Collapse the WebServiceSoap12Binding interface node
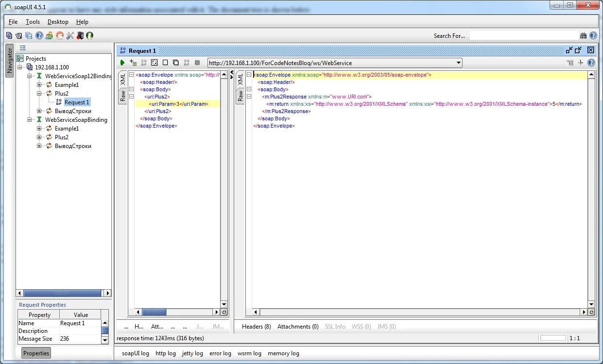 coord(30,76)
